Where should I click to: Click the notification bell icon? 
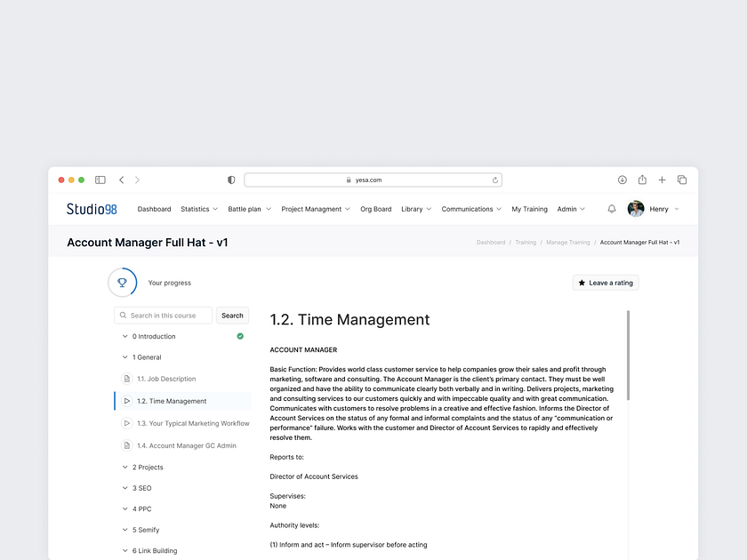(x=611, y=208)
